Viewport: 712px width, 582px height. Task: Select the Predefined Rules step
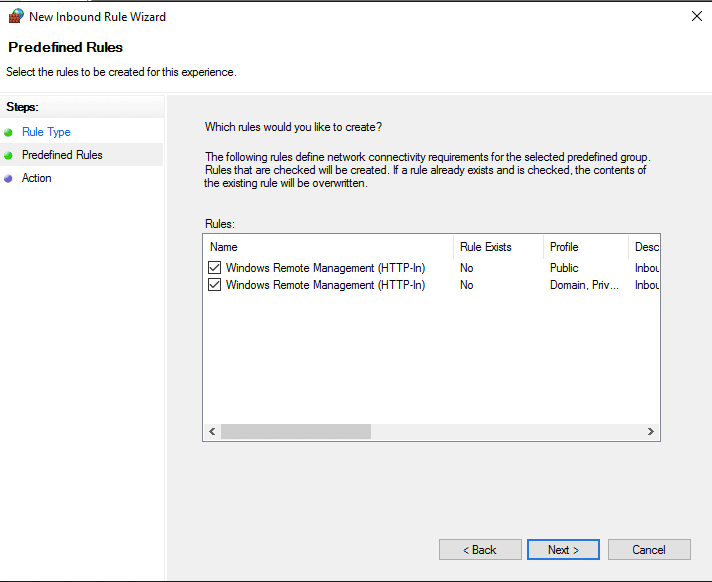62,155
